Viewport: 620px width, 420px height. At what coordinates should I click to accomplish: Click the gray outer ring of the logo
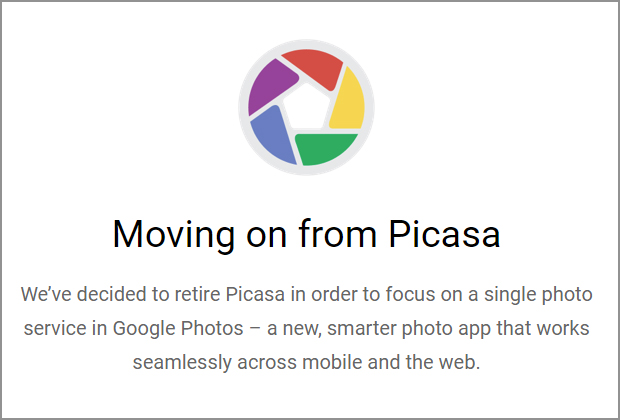click(306, 43)
